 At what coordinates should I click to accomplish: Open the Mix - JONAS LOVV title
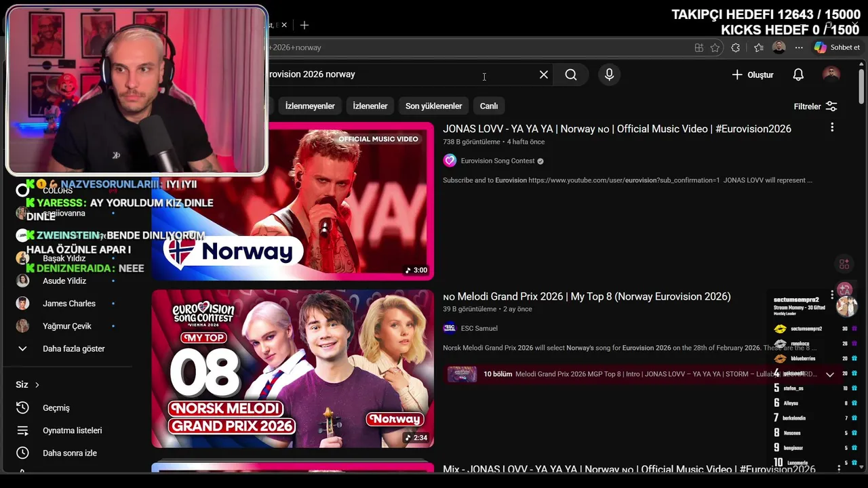pos(629,469)
